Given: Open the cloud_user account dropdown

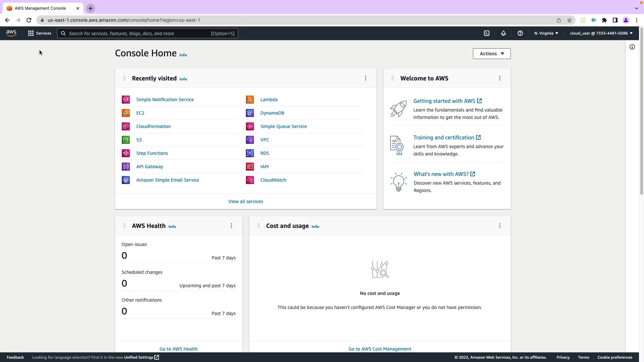Looking at the screenshot, I should tap(601, 33).
